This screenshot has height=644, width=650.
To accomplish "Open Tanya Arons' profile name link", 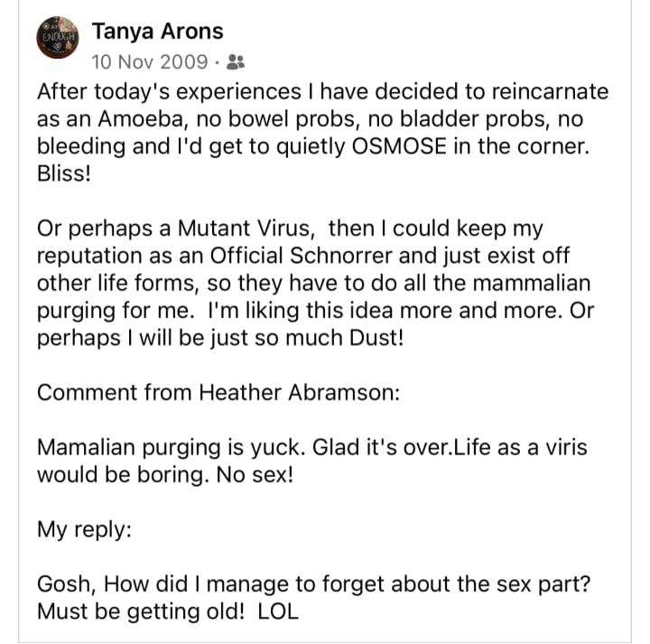I will tap(157, 33).
